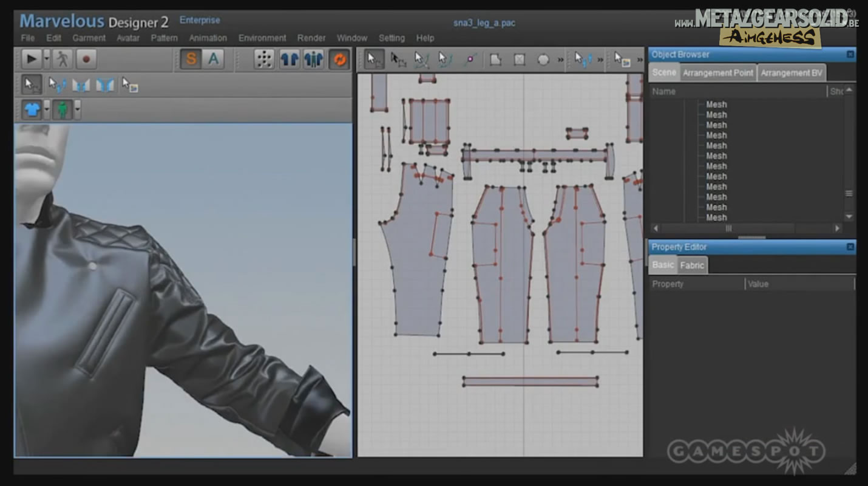Open the Pattern menu
The width and height of the screenshot is (868, 486).
[164, 38]
